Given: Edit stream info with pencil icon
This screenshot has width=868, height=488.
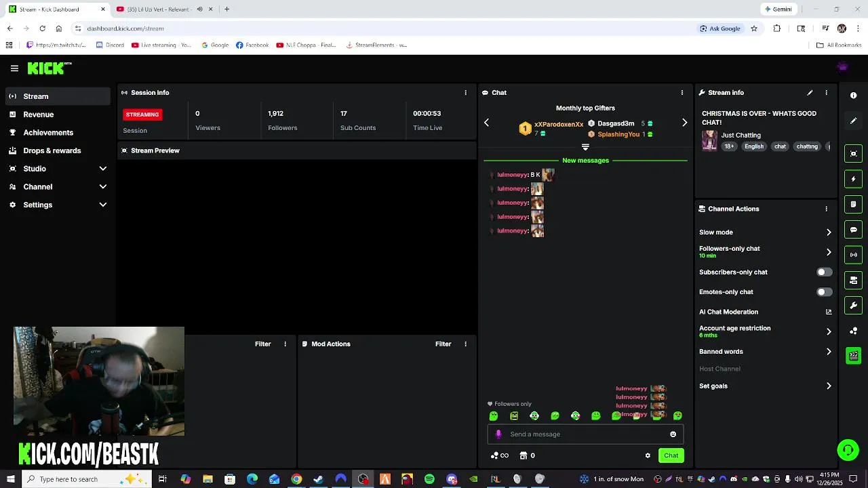Looking at the screenshot, I should [810, 93].
